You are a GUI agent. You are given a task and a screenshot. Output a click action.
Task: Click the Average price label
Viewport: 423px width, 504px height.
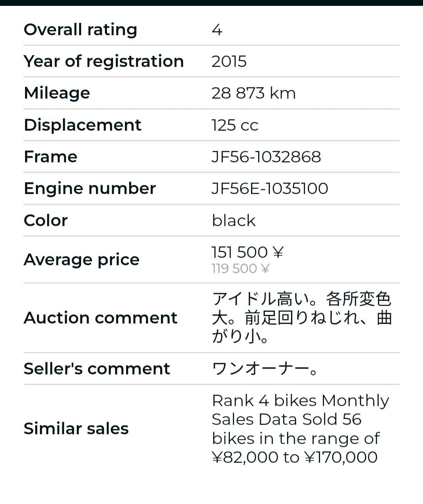(81, 259)
